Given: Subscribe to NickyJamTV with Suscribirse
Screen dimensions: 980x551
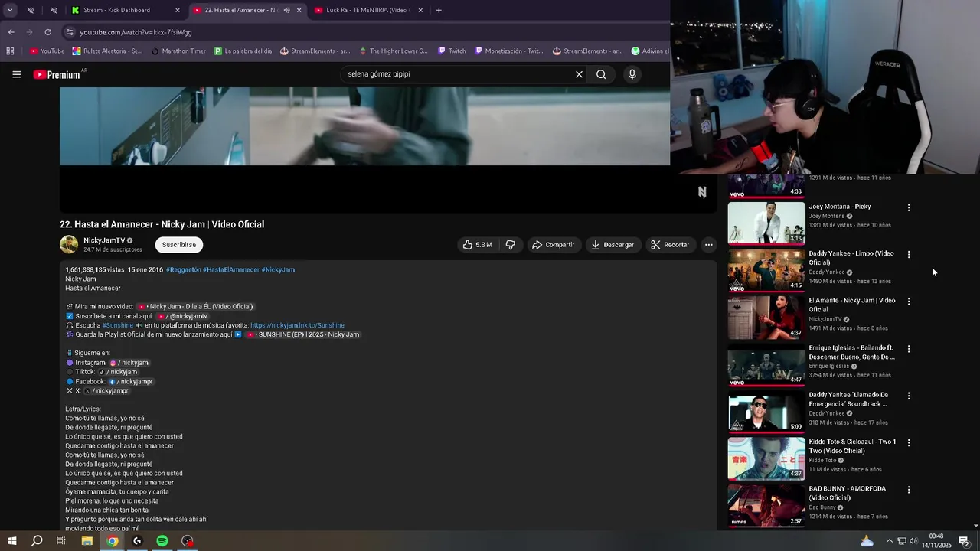Looking at the screenshot, I should point(179,245).
